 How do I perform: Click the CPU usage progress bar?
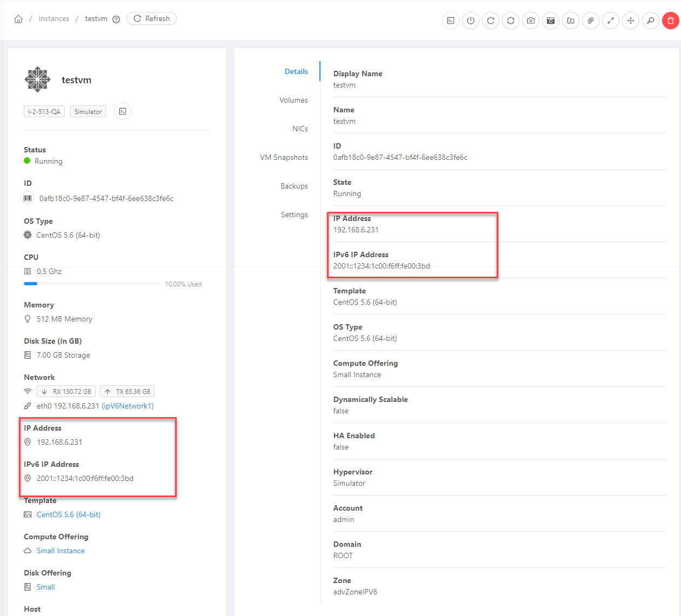tap(92, 284)
